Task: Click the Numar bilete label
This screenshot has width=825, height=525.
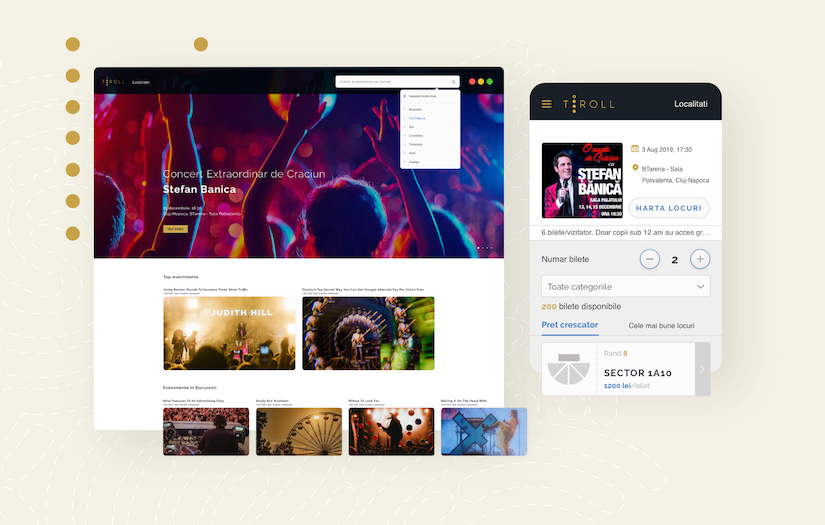Action: point(565,259)
